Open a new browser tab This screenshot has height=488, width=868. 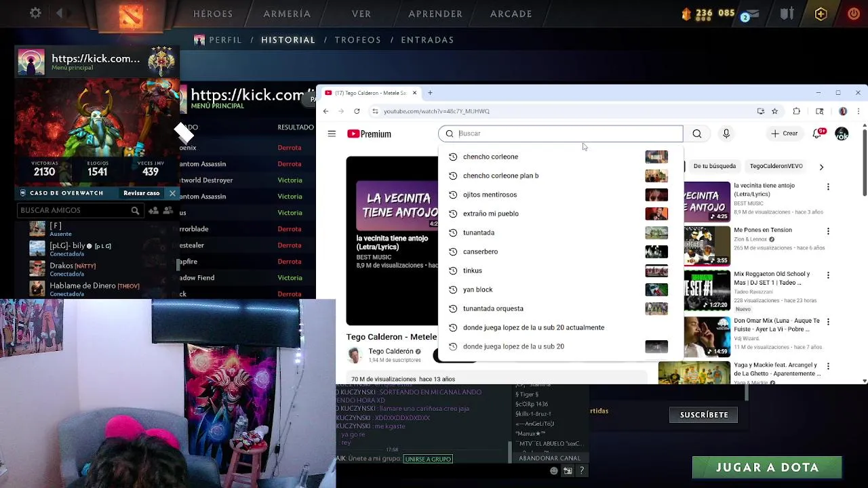pyautogui.click(x=430, y=93)
